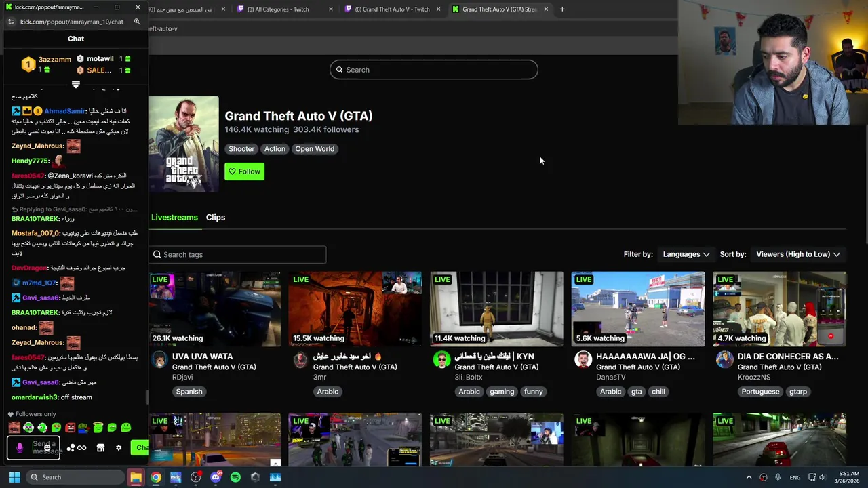Insert the angry red face emote
Image resolution: width=868 pixels, height=488 pixels.
[70, 428]
